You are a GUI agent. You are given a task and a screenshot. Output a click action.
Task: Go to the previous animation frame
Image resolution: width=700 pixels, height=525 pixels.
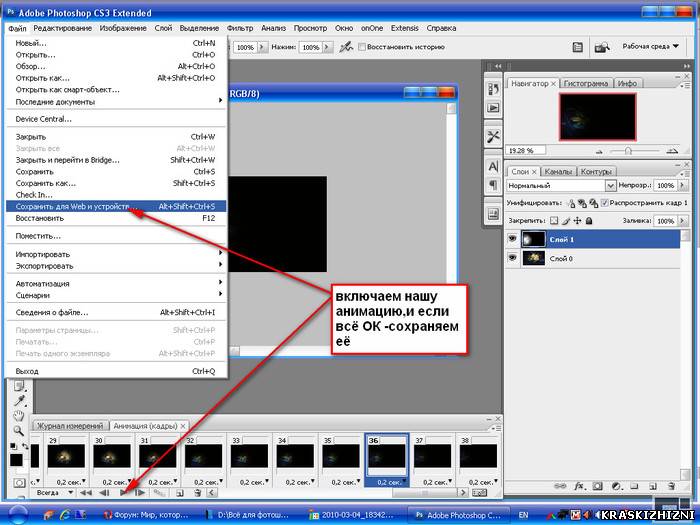coord(104,493)
